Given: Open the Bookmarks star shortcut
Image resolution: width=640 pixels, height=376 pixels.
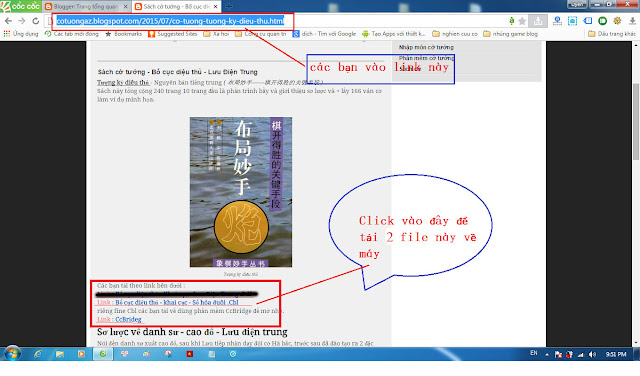Looking at the screenshot, I should (x=124, y=34).
